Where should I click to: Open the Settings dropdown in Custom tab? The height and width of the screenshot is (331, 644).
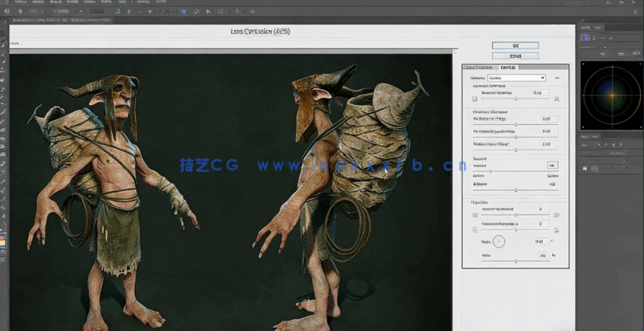point(517,77)
